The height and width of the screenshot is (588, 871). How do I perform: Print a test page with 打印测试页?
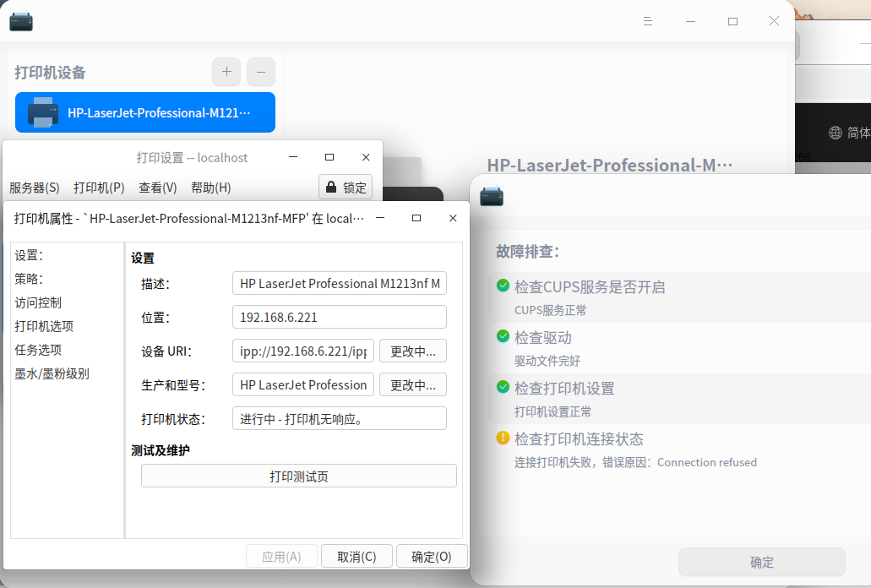tap(299, 476)
